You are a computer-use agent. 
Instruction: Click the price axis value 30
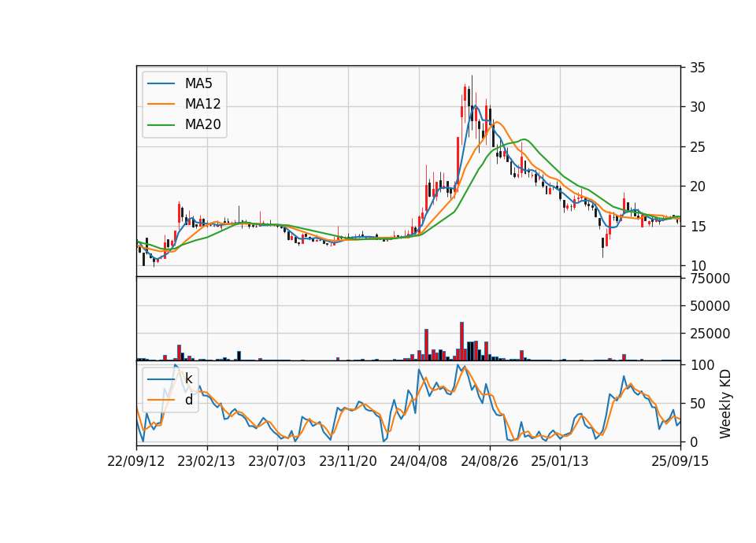698,107
